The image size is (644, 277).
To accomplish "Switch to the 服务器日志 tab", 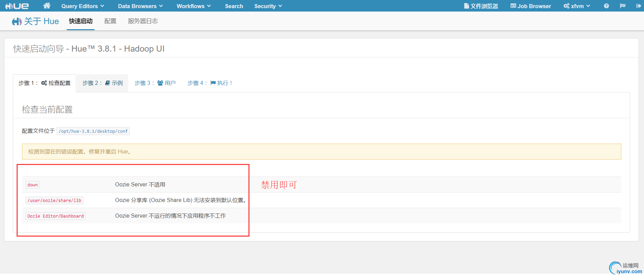I will pos(143,21).
